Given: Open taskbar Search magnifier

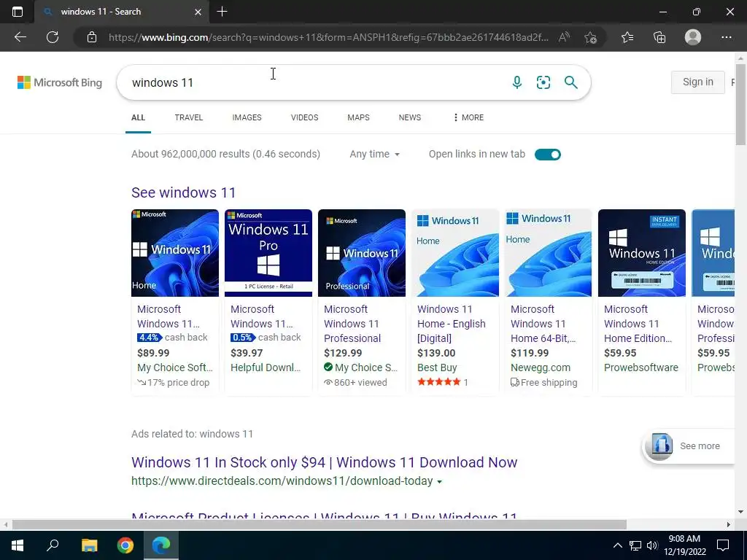Looking at the screenshot, I should pyautogui.click(x=53, y=545).
